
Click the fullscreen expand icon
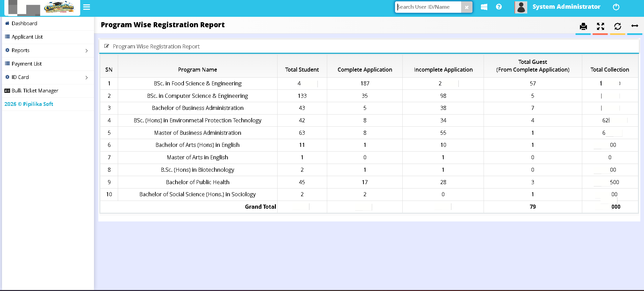pos(600,27)
